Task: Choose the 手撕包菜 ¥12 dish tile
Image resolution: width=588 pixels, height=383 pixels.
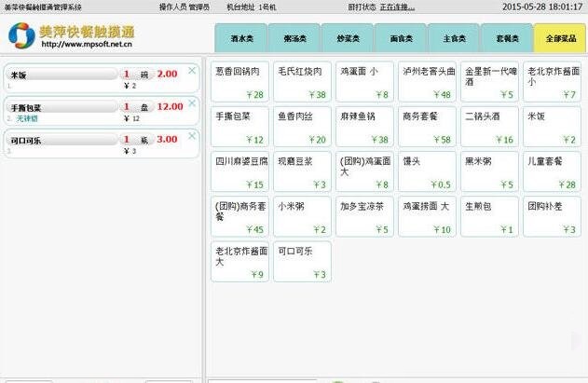Action: 240,127
